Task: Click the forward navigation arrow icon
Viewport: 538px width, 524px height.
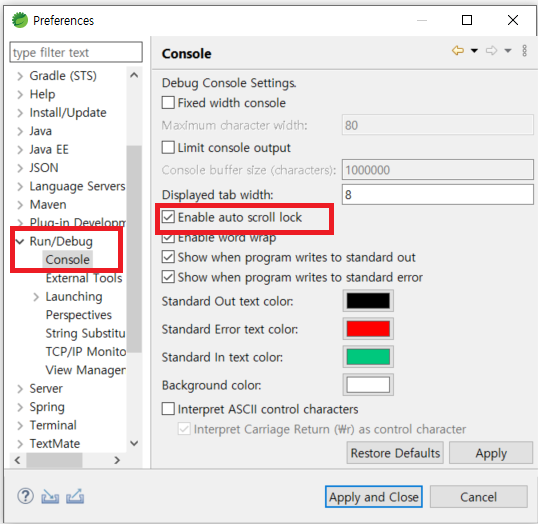Action: [491, 51]
